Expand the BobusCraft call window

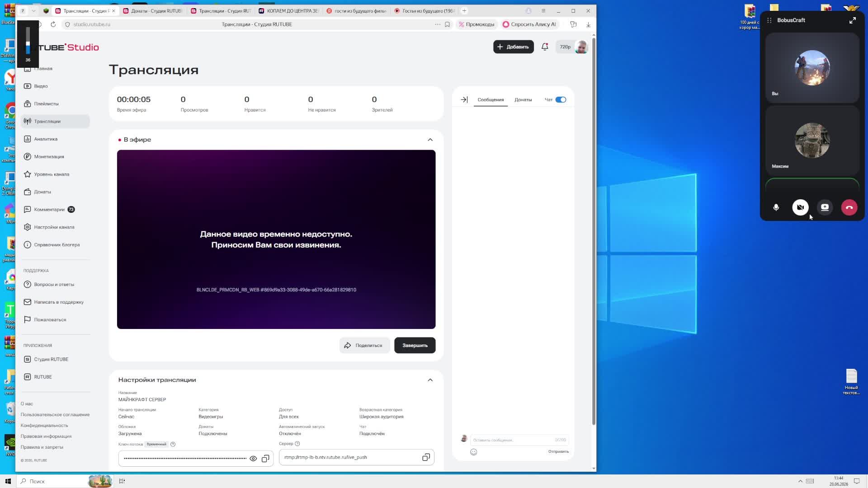click(x=852, y=20)
